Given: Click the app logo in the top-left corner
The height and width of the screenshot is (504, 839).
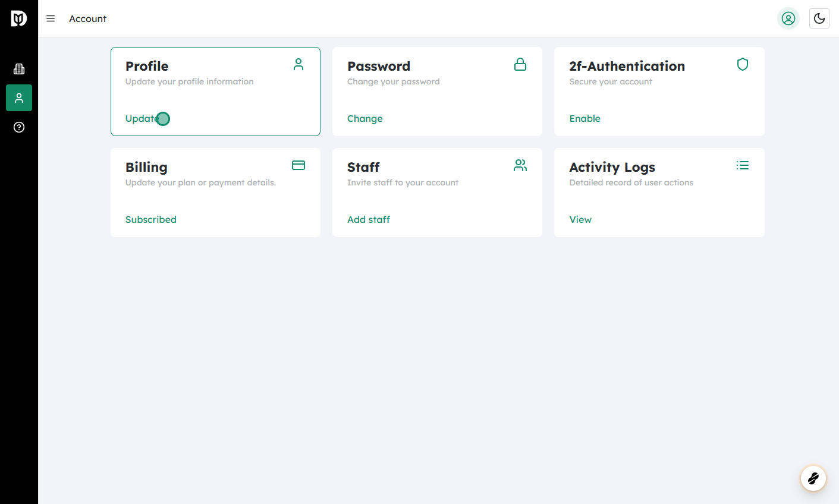Looking at the screenshot, I should click(x=18, y=18).
